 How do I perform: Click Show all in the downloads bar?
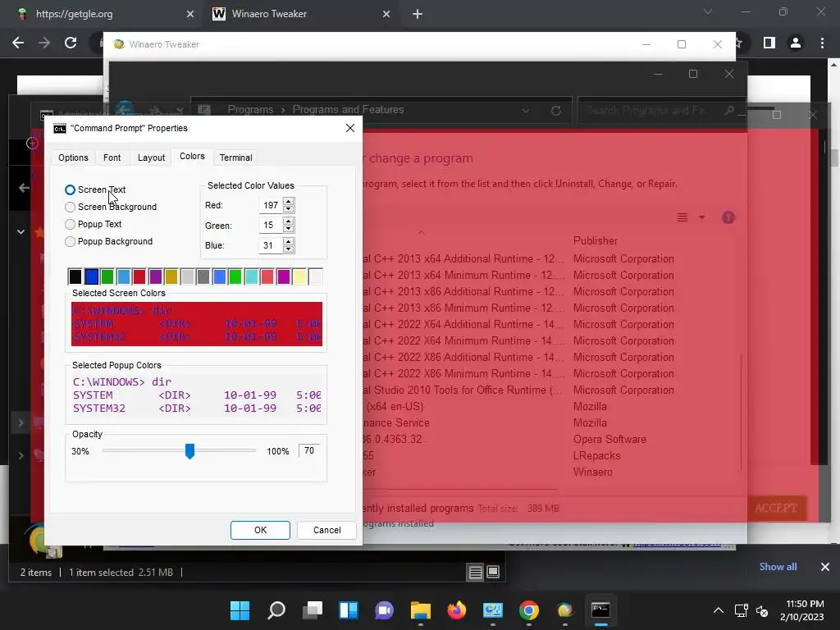(x=778, y=567)
